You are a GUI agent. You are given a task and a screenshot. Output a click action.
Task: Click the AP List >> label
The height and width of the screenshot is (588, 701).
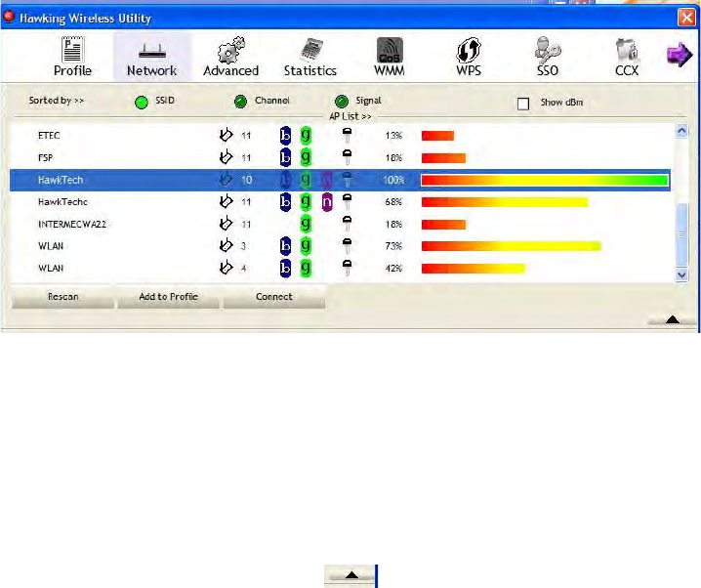tap(350, 116)
